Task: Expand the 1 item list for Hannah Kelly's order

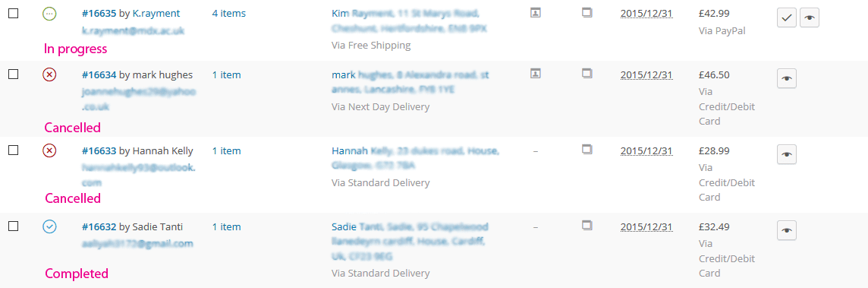Action: (x=226, y=151)
